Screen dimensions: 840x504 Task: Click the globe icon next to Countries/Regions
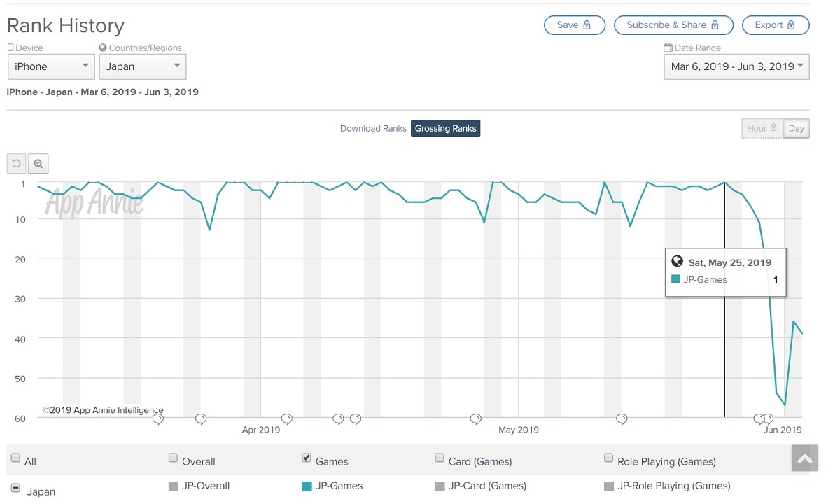103,48
